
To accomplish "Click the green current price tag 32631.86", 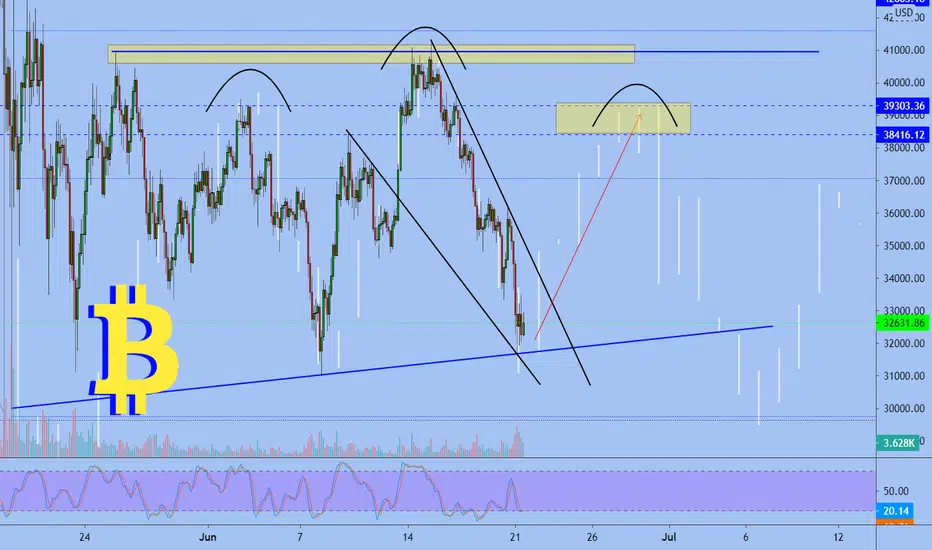I will [x=903, y=323].
